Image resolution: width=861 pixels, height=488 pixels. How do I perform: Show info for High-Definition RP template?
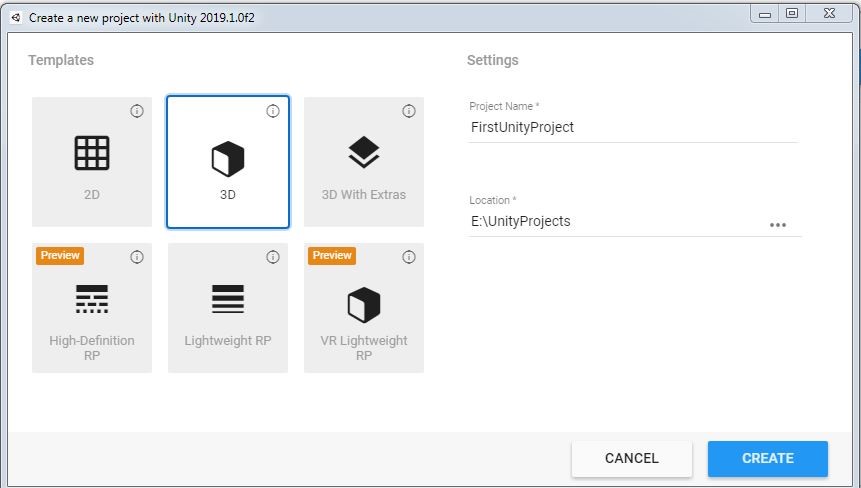pos(137,257)
